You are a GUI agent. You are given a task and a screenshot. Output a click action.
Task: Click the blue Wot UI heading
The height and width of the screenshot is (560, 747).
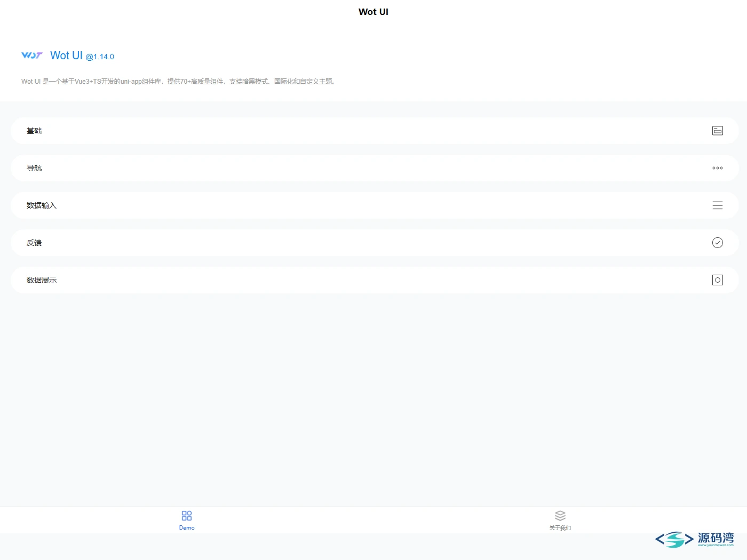(x=66, y=55)
